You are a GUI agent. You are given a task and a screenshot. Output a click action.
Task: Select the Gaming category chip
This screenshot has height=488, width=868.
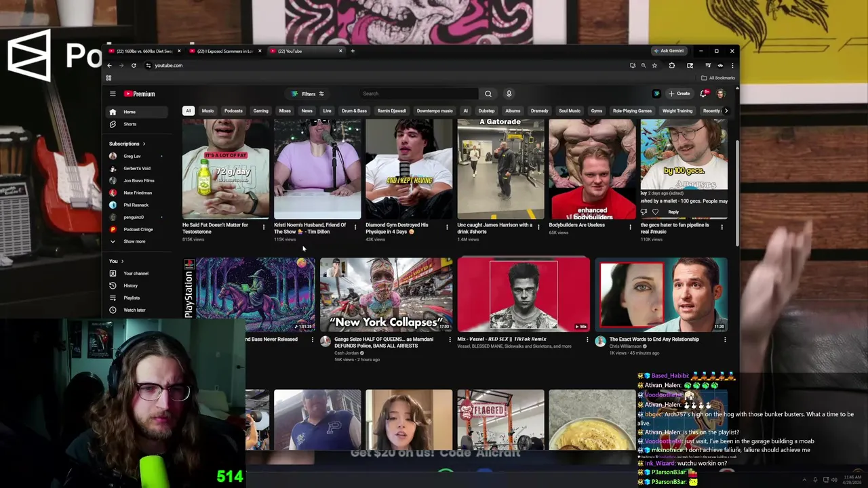click(260, 110)
